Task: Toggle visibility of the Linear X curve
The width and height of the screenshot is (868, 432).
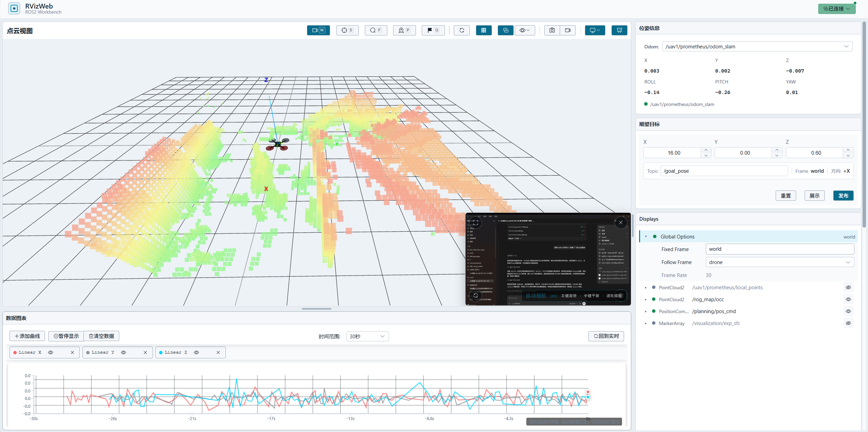Action: coord(50,352)
